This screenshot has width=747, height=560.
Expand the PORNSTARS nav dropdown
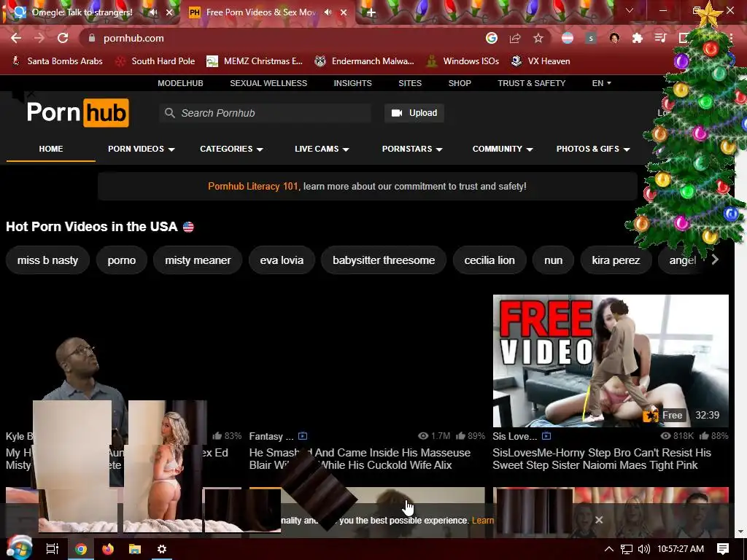tap(412, 149)
